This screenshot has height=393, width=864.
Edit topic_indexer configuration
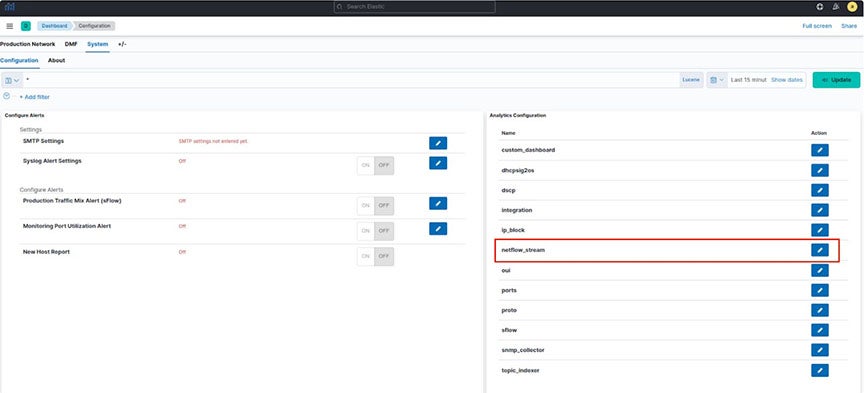(x=819, y=370)
